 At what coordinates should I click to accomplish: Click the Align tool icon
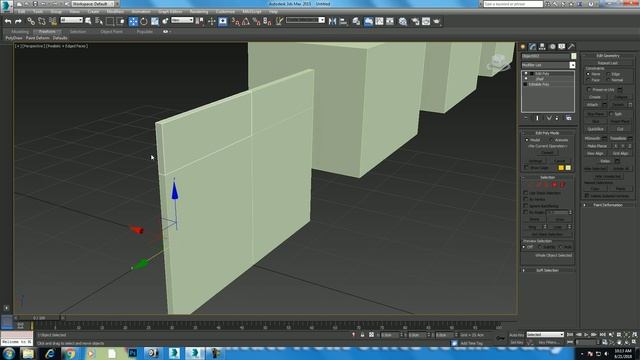click(344, 21)
